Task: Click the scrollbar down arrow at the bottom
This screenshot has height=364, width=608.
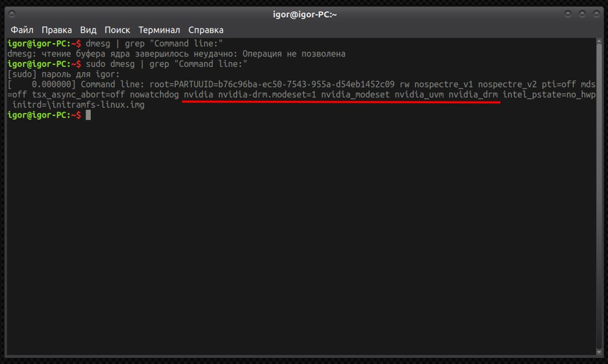Action: (x=598, y=352)
